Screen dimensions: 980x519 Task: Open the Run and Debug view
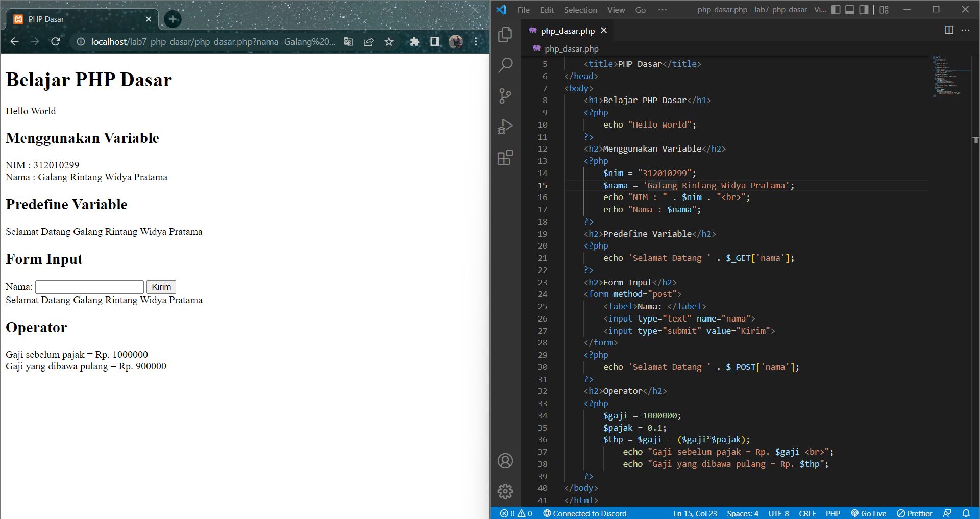click(505, 127)
